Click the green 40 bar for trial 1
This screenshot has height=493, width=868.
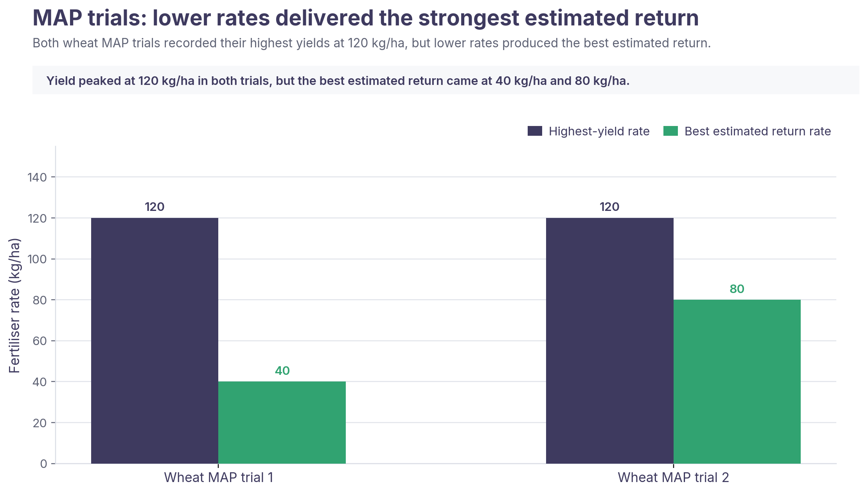[282, 423]
